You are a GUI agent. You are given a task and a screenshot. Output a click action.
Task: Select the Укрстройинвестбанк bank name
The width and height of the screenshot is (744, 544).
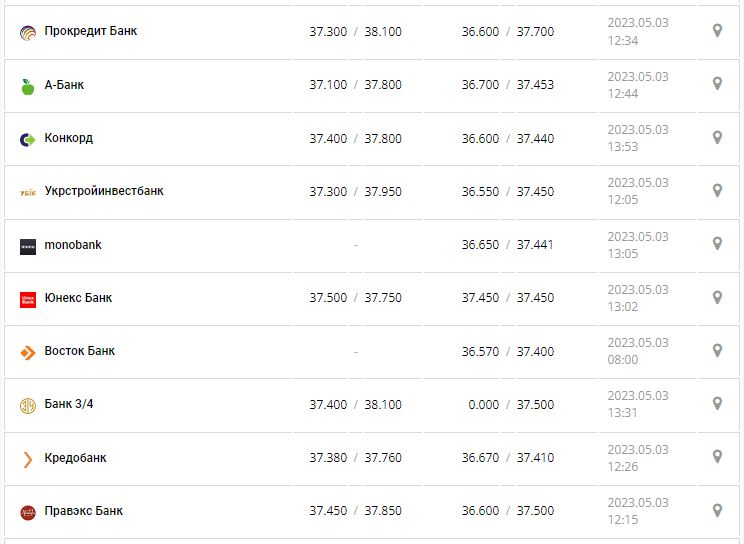point(104,191)
